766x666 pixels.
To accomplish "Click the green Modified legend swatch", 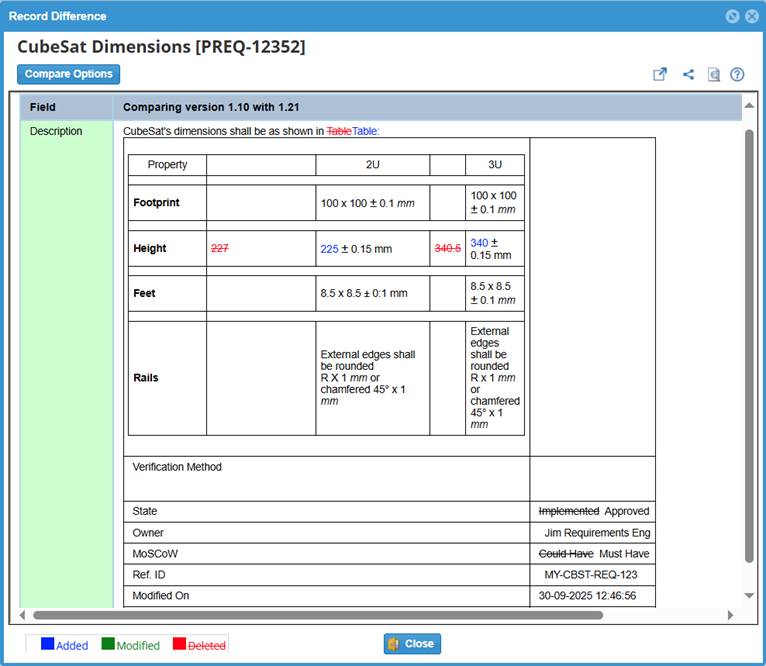I will 108,645.
